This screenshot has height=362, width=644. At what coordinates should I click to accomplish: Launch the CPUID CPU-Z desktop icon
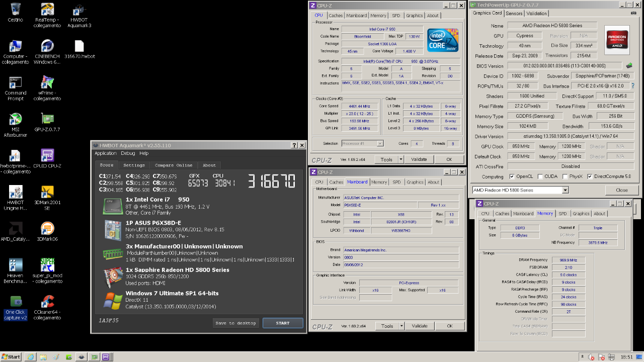[47, 159]
